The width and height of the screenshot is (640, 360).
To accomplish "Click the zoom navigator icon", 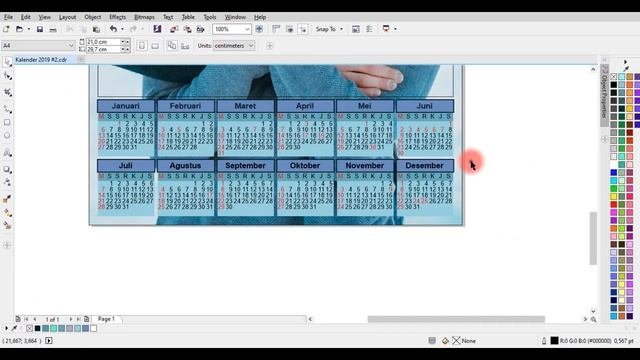I will point(593,320).
